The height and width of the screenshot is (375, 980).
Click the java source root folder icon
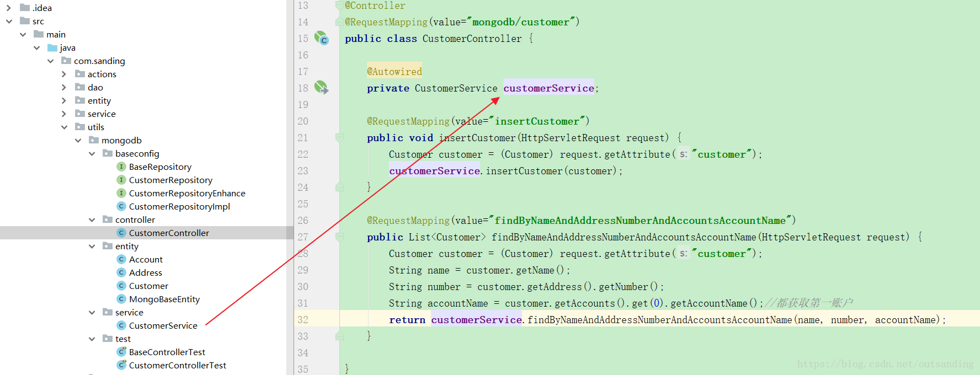[52, 47]
